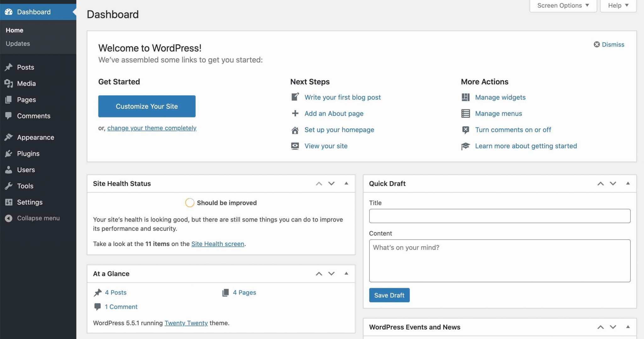This screenshot has height=339, width=644.
Task: Move Site Health Status panel down
Action: [x=331, y=183]
